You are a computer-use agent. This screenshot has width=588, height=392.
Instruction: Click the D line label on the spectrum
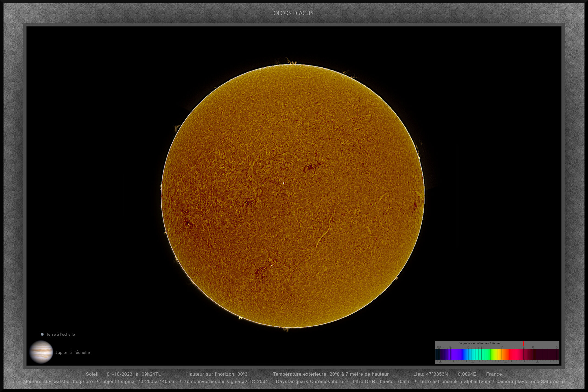click(501, 347)
